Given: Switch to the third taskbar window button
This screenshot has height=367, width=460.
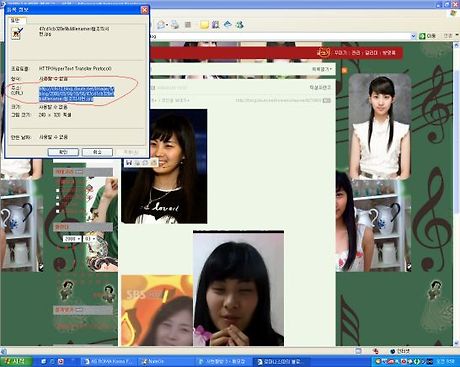Looking at the screenshot, I should [x=222, y=361].
